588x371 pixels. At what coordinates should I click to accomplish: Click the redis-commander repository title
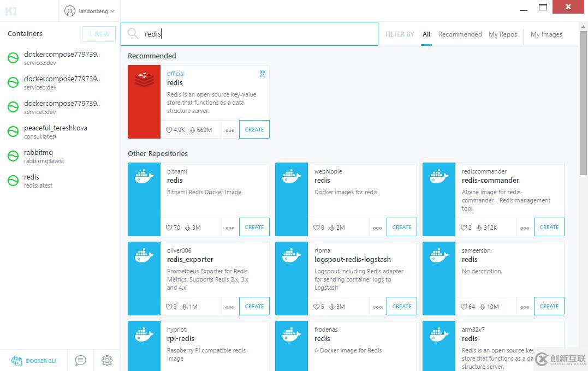coord(490,180)
